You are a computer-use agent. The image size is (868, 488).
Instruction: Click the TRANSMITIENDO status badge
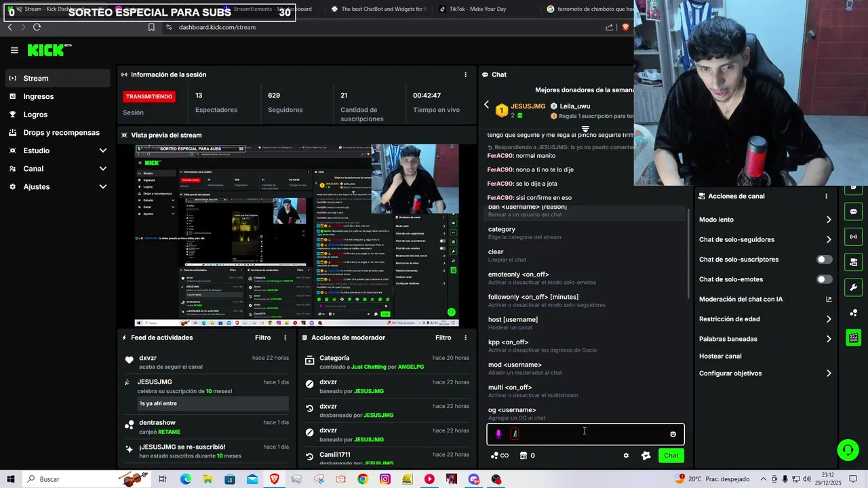[149, 96]
